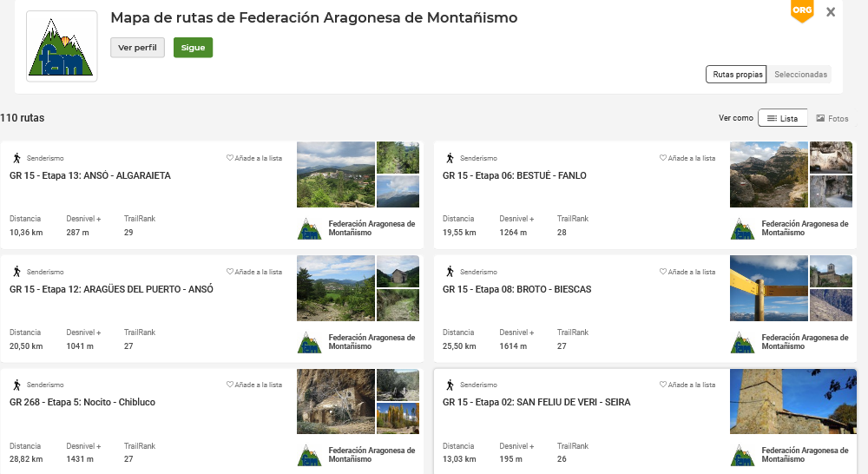Screen dimensions: 868x474
Task: Open yellow signpost photo on Broto - Biescas
Action: pos(768,288)
